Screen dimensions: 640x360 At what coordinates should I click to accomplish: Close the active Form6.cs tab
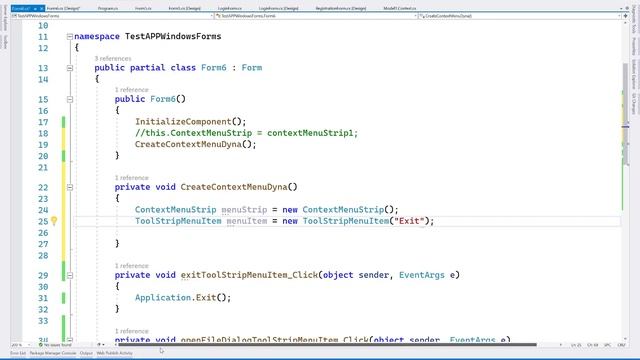click(x=41, y=9)
